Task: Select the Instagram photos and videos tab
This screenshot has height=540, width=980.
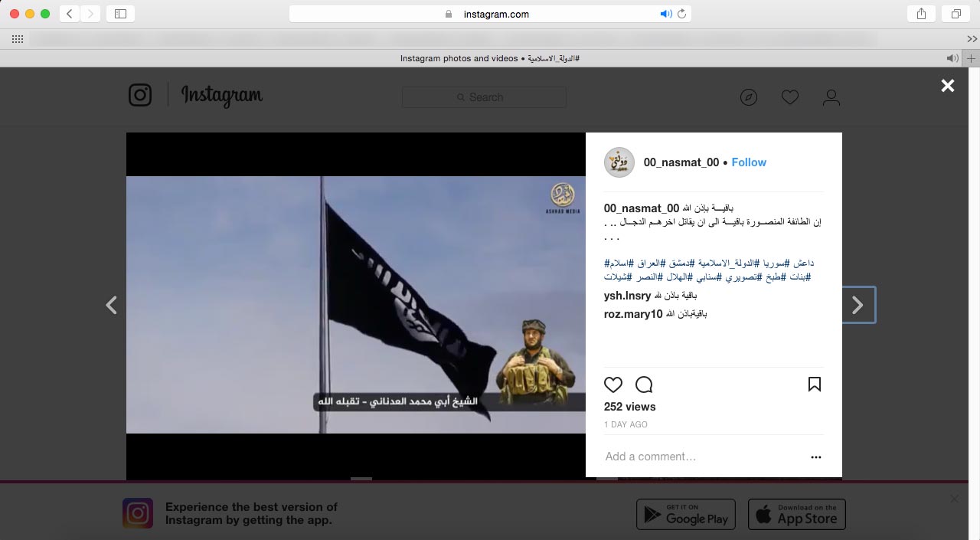Action: tap(490, 58)
